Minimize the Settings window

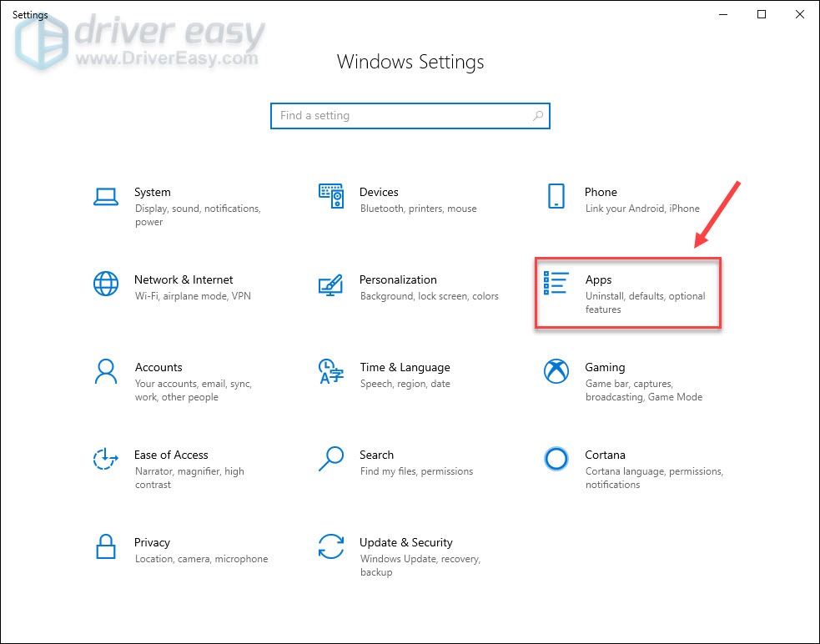[723, 14]
